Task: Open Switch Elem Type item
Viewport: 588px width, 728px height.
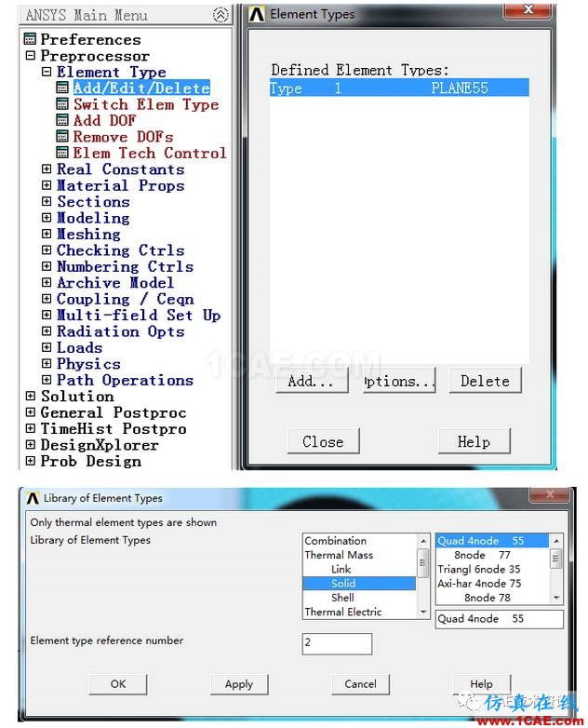Action: coord(146,104)
